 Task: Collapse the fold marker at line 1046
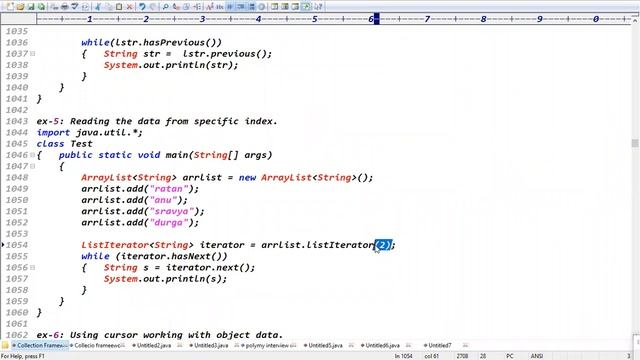(33, 155)
